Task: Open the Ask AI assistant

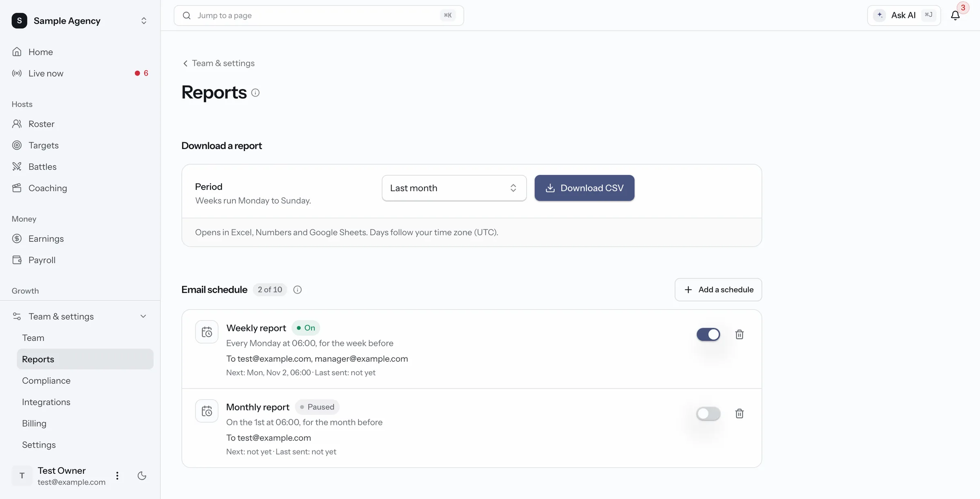Action: pos(904,16)
